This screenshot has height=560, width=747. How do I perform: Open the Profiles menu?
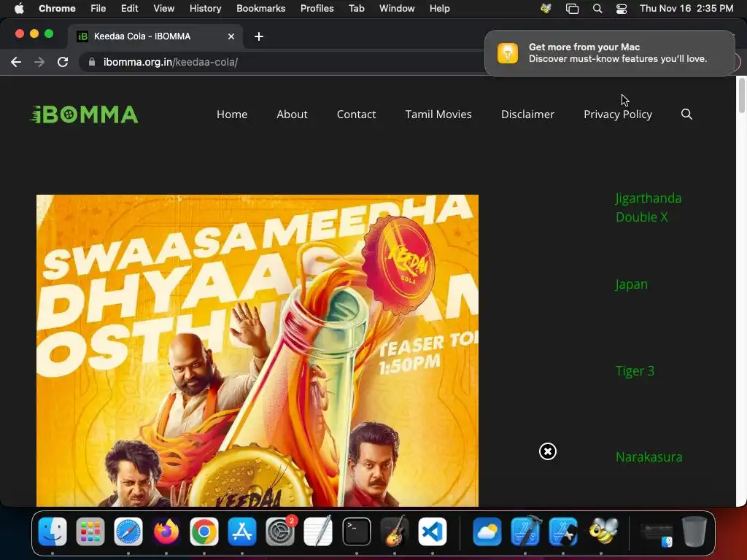point(317,9)
